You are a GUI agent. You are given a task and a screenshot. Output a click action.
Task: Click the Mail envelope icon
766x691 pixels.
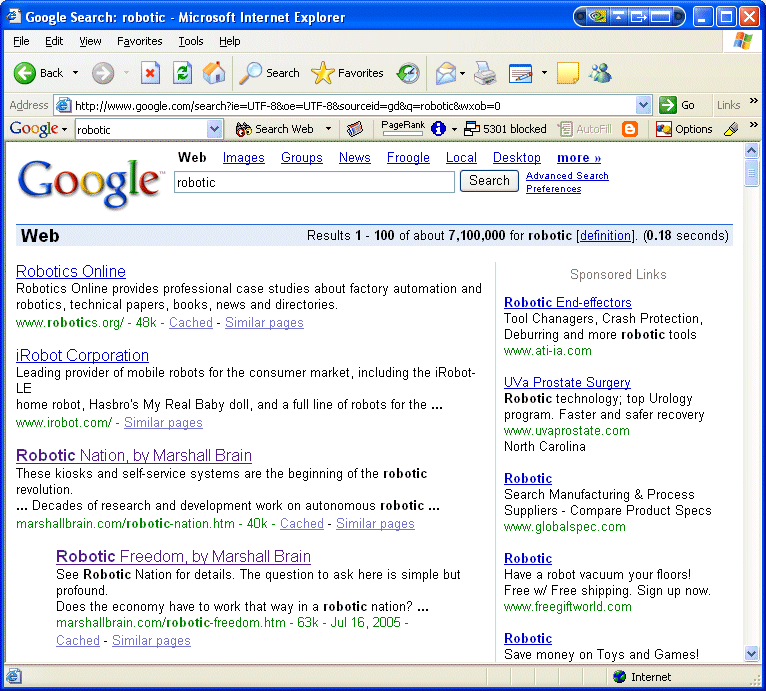click(446, 73)
